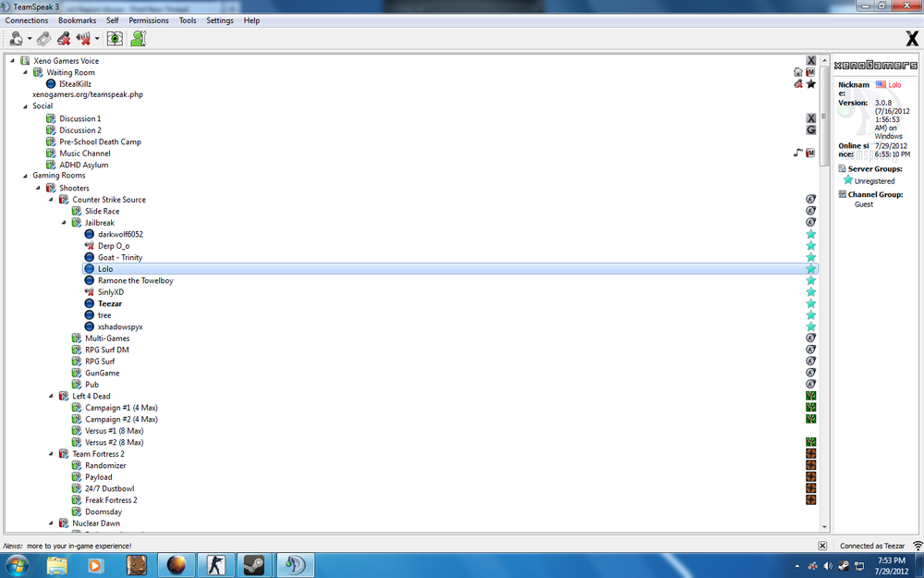
Task: Click the Payload channel icon
Action: coord(76,476)
